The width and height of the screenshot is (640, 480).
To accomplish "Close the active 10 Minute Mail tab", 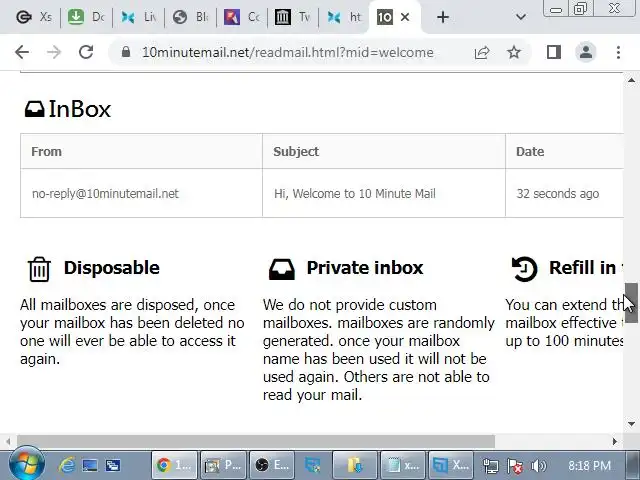I will (405, 17).
